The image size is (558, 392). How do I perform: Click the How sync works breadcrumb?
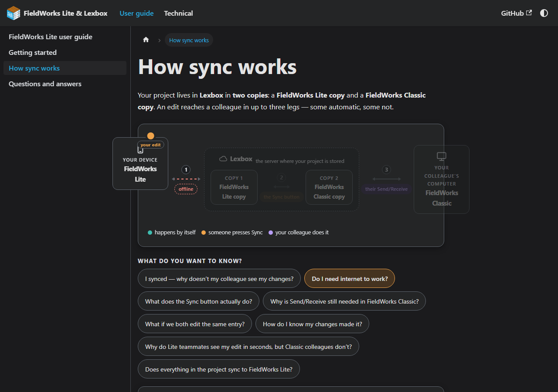point(189,40)
